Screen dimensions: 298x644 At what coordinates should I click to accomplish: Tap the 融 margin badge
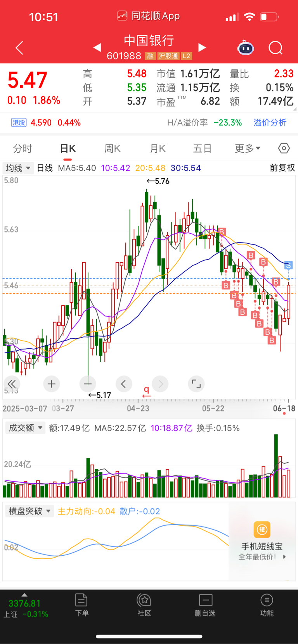click(x=150, y=56)
